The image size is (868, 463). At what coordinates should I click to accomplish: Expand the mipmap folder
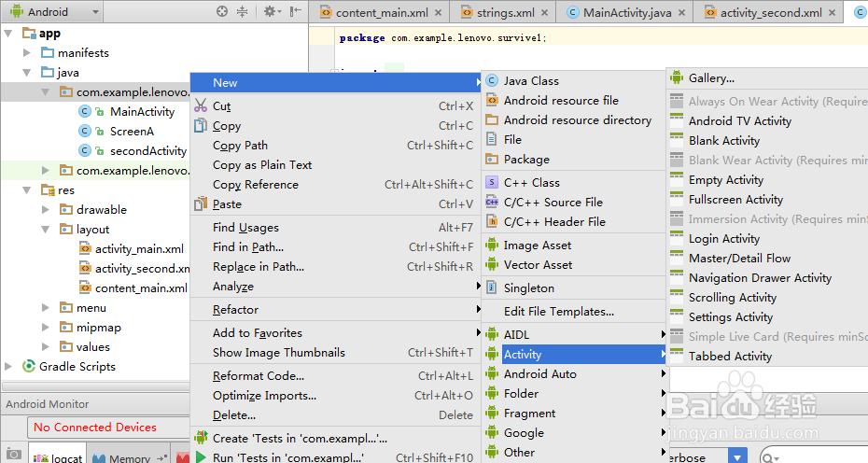(46, 328)
